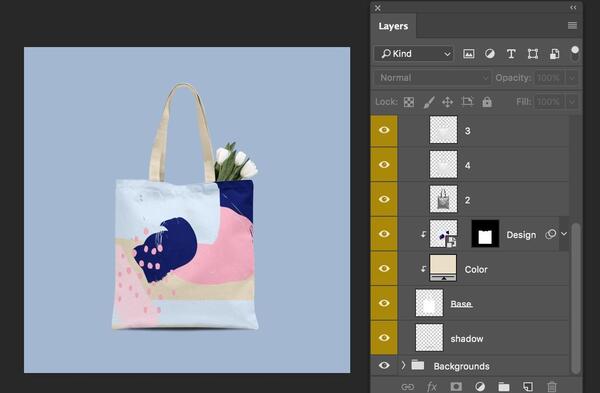Select the Base layer name
This screenshot has width=600, height=393.
(461, 304)
